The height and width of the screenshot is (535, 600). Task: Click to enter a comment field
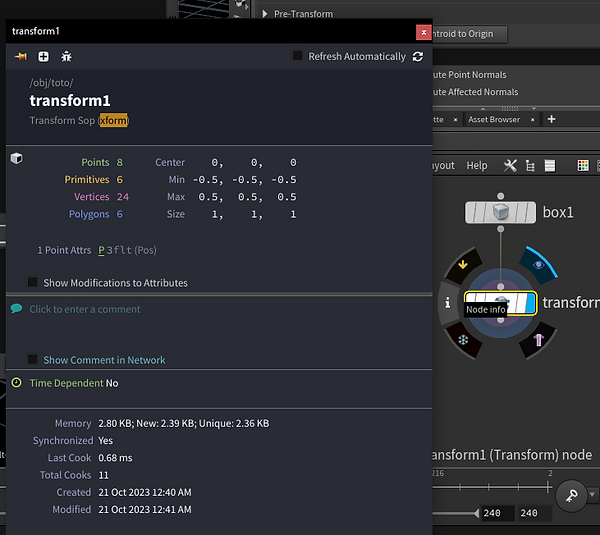(85, 309)
